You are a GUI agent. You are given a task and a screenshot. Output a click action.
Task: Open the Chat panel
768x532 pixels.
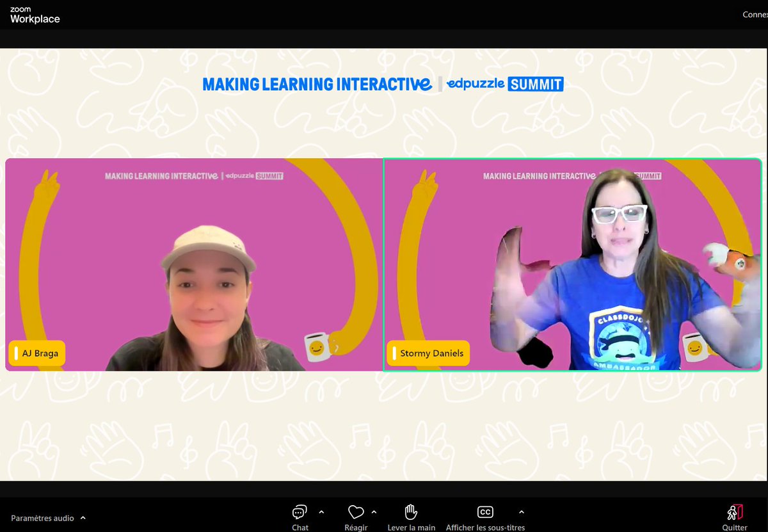point(300,517)
